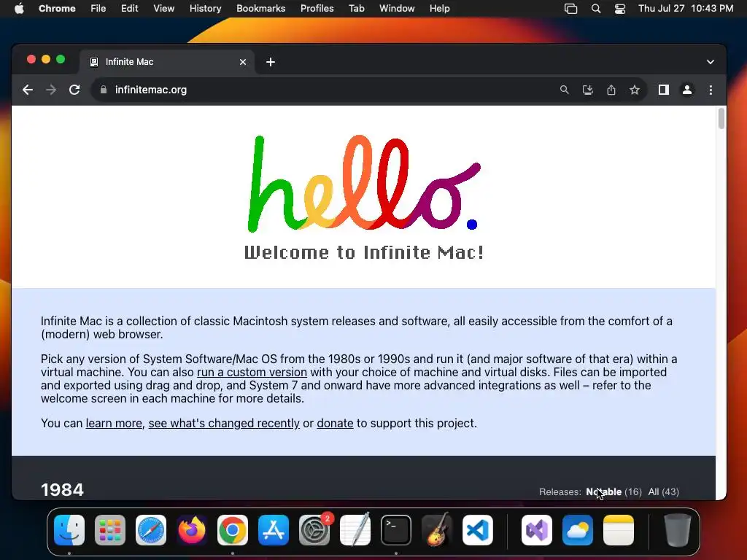
Task: Open the Tab menu
Action: (x=356, y=8)
